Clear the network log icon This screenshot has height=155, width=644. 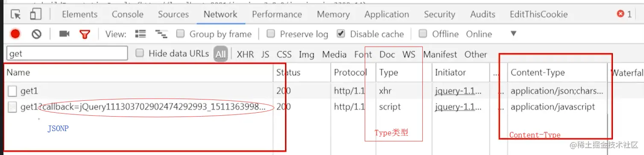36,34
